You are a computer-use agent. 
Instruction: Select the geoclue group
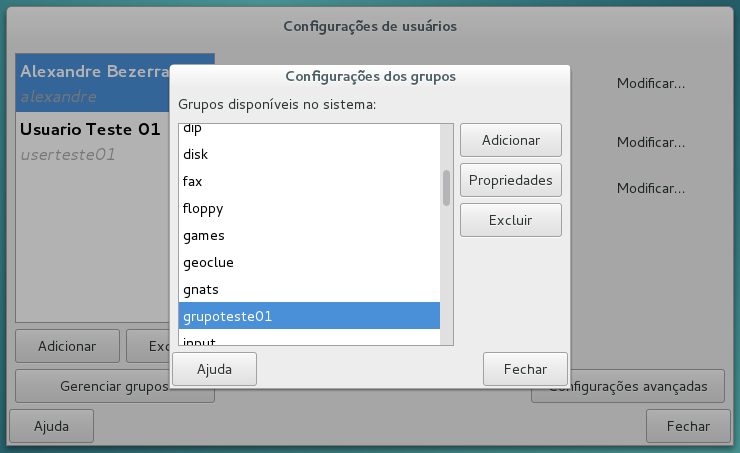(x=309, y=262)
